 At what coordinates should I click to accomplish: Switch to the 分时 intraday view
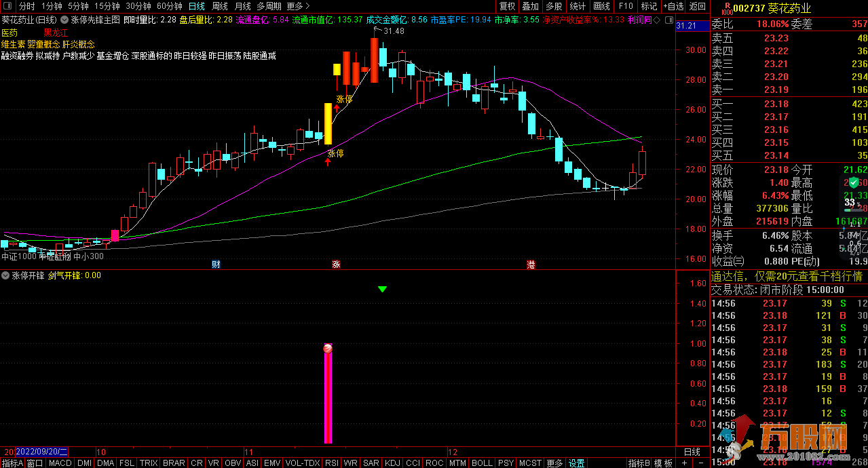point(26,6)
